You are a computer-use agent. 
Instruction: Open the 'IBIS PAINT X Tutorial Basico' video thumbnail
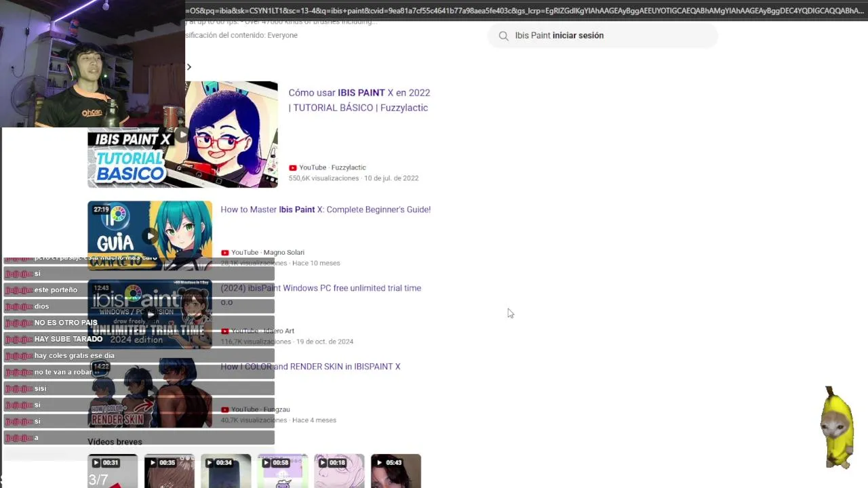182,134
